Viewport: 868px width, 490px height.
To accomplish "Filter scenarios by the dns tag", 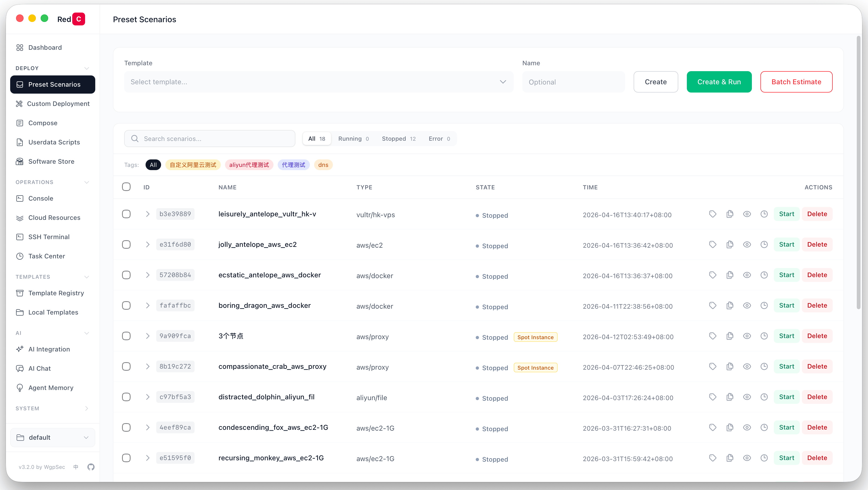I will 323,165.
